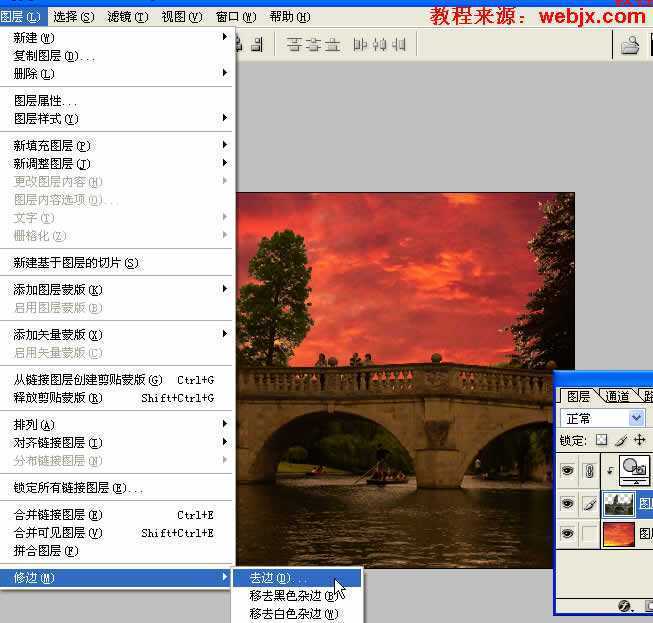Choose 释放剪贴蒙版 (R) menu item
The image size is (653, 623).
[x=117, y=398]
